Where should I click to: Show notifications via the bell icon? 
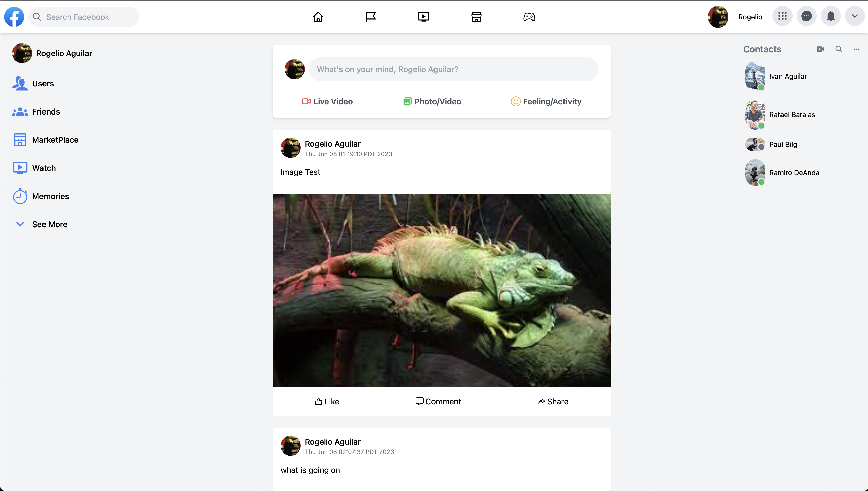(831, 16)
